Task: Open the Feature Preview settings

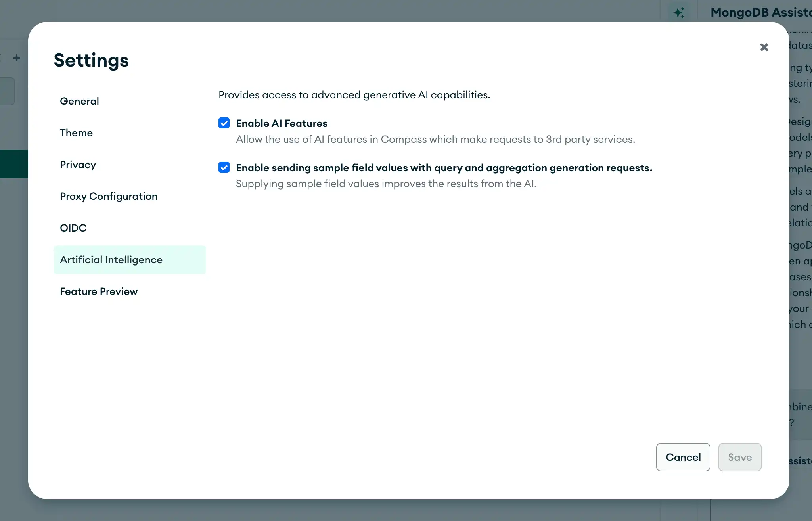Action: (x=98, y=291)
